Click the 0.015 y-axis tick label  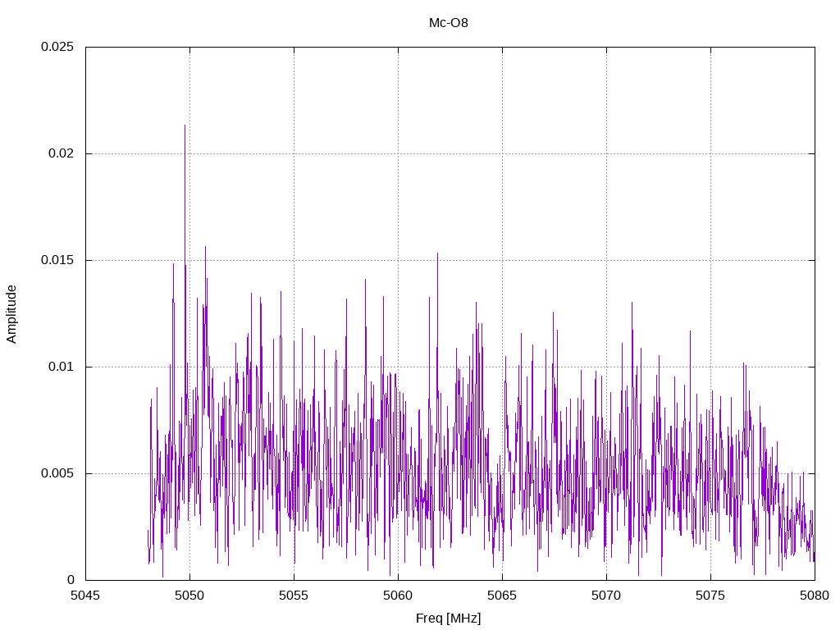coord(57,260)
